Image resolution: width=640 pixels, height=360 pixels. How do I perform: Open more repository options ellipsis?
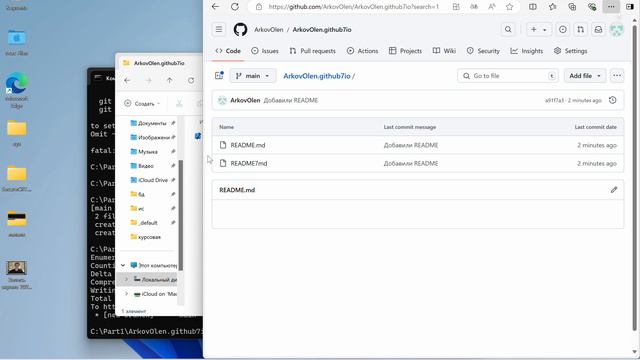click(617, 76)
